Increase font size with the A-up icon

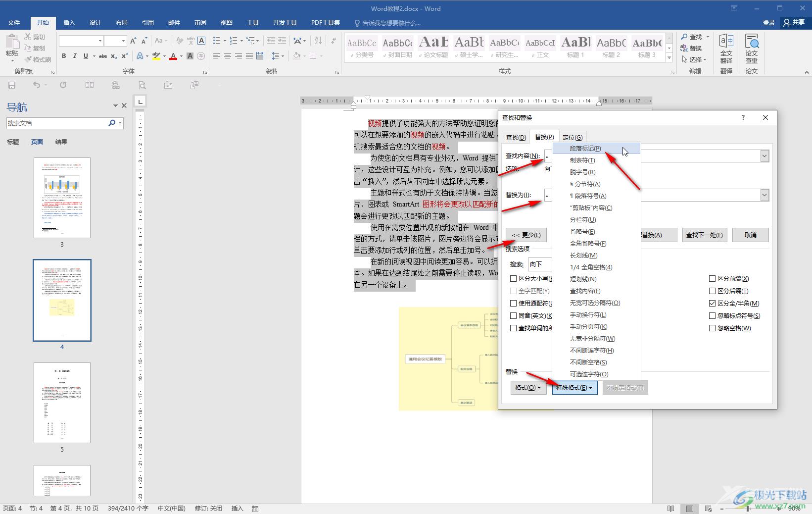[133, 41]
